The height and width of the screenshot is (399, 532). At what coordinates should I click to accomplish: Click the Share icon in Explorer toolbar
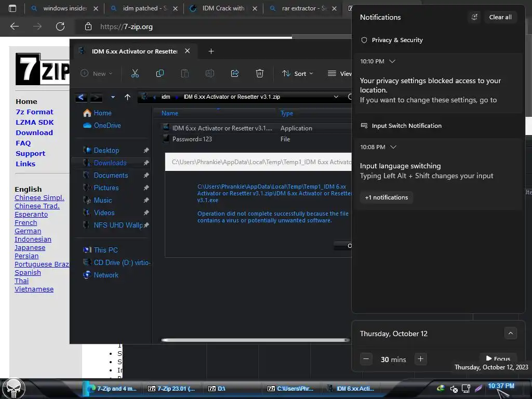point(235,74)
